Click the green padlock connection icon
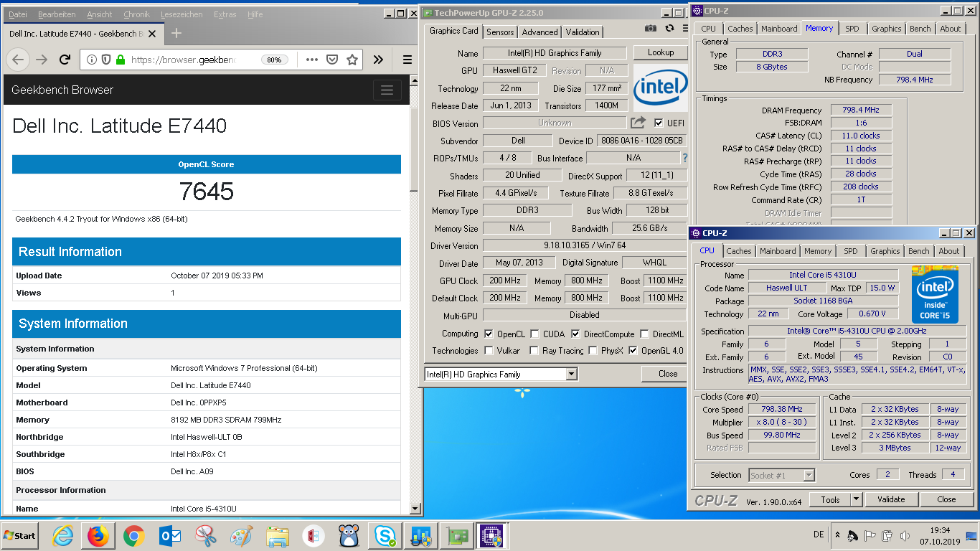This screenshot has width=980, height=551. tap(121, 60)
